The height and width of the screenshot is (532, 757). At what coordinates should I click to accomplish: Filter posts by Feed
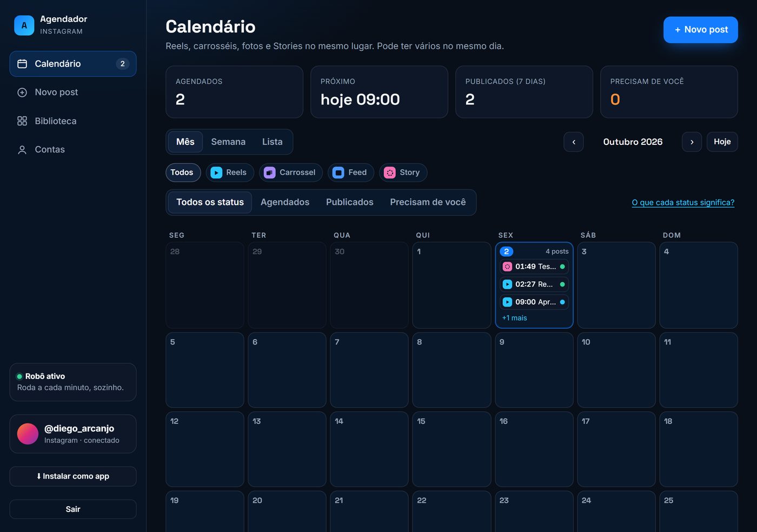351,172
